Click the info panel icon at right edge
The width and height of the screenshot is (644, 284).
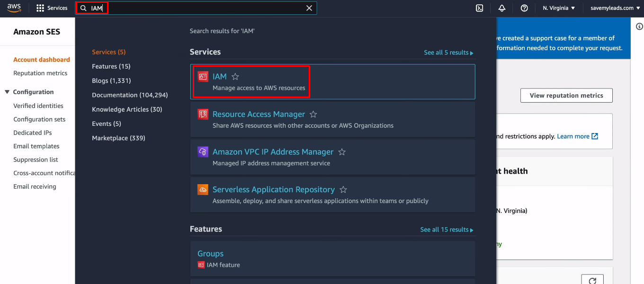(x=639, y=27)
